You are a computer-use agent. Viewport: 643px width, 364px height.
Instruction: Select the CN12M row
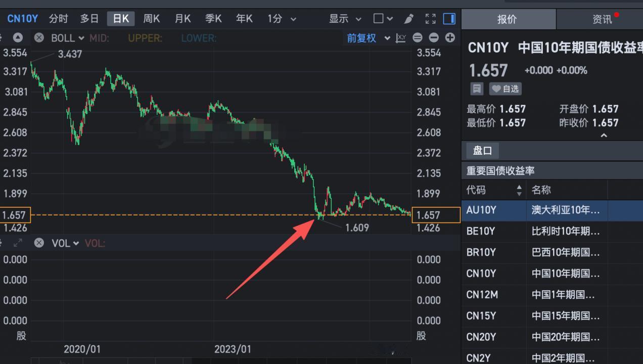point(552,295)
